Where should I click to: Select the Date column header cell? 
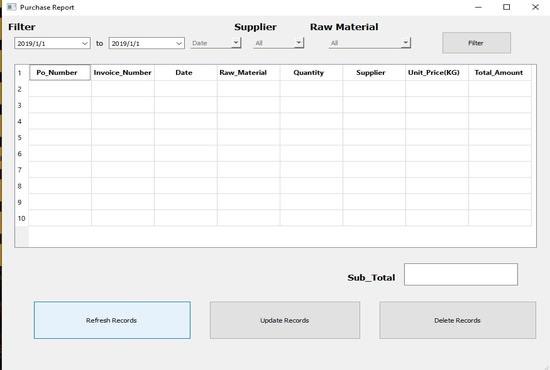[x=186, y=72]
